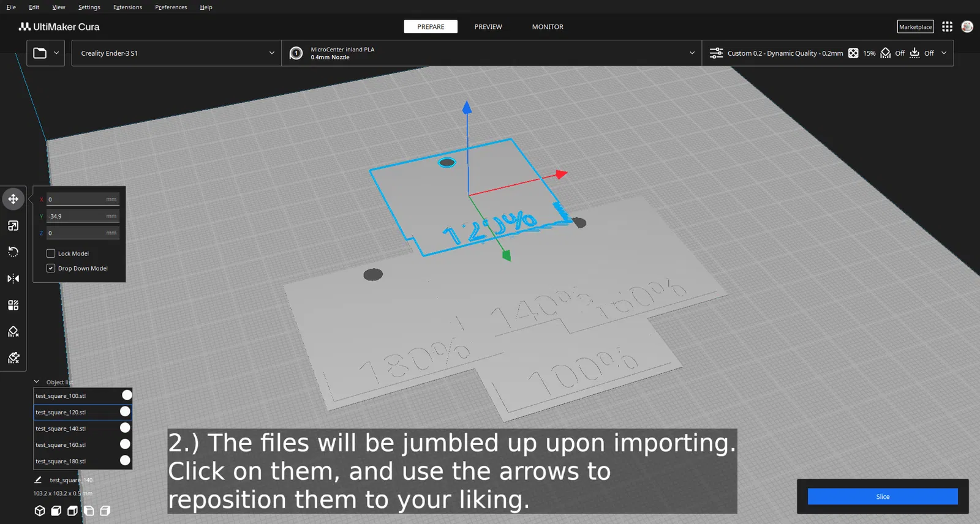Click the Y position input field
980x524 pixels.
[x=82, y=216]
